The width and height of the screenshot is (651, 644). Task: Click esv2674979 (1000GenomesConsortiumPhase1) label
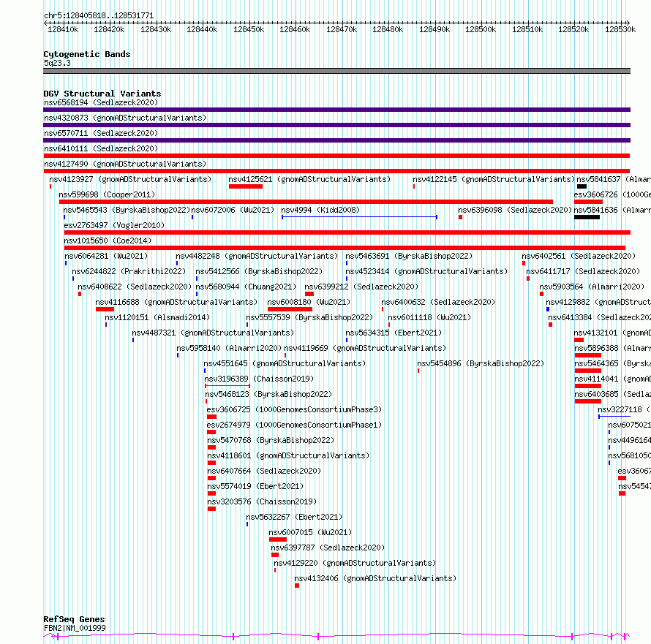(x=294, y=425)
